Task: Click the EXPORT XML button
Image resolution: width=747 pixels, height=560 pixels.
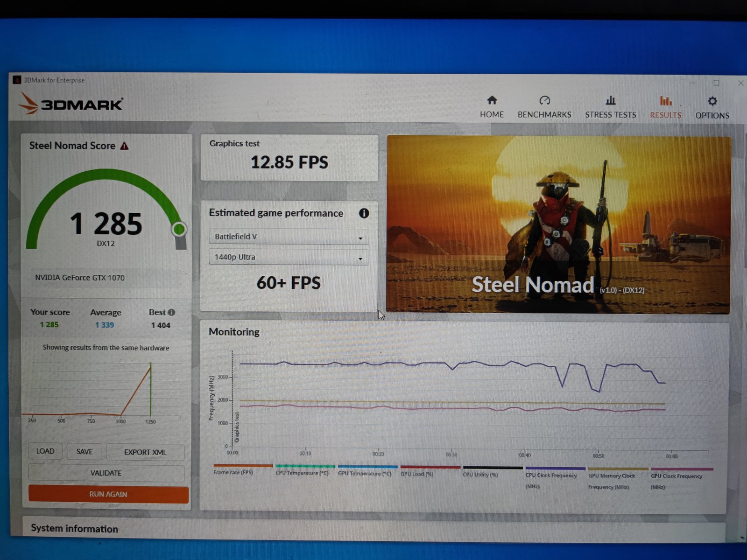Action: [145, 452]
